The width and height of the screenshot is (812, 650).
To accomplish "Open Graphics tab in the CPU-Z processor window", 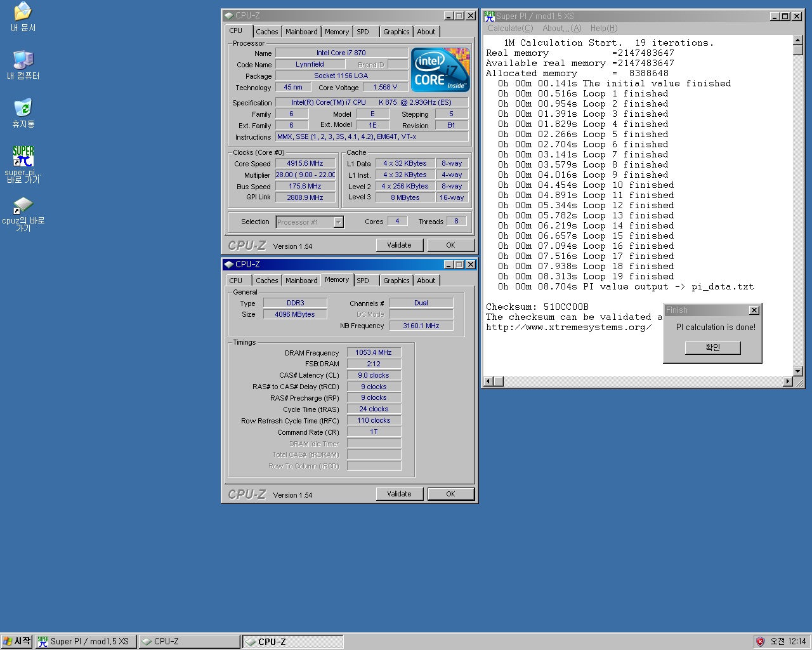I will point(396,32).
